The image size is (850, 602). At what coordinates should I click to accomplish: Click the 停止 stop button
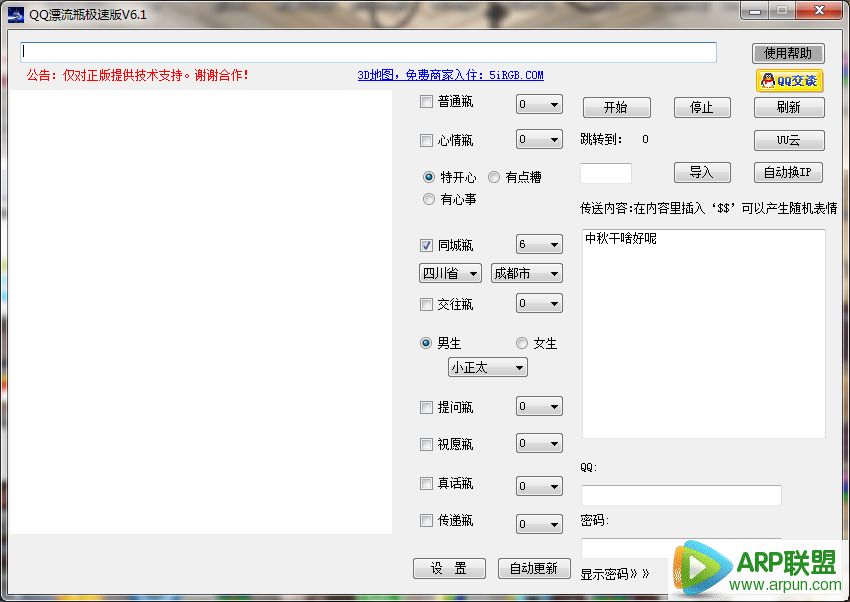point(702,107)
